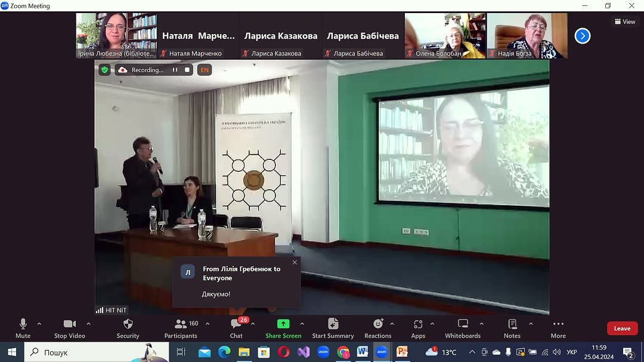Screen dimensions: 644x362
Task: Open system volume control in tray
Action: 556,352
